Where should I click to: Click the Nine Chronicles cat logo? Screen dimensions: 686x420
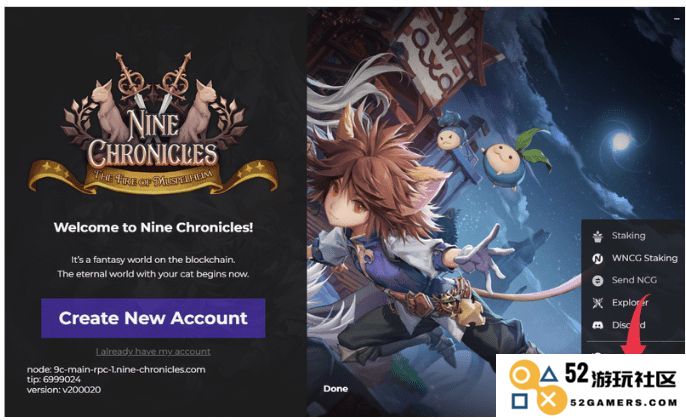point(153,124)
